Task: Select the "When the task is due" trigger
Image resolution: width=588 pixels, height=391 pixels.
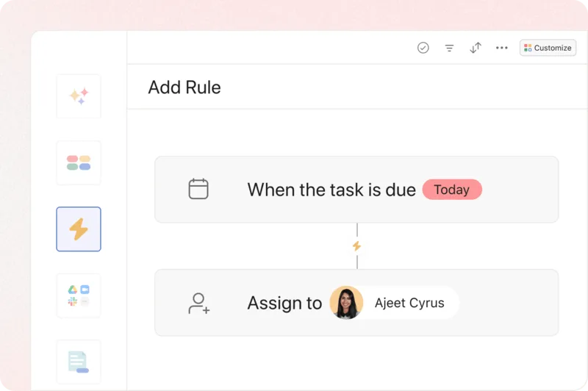Action: [331, 190]
